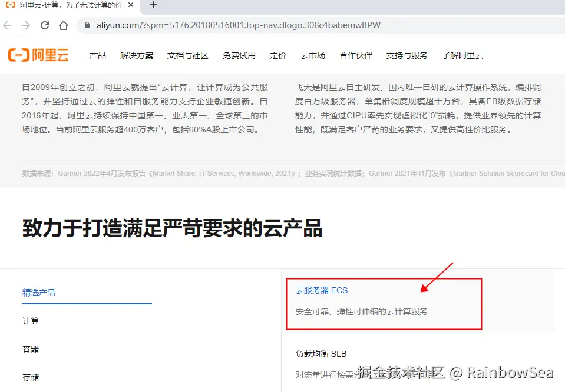565x392 pixels.
Task: Open the 定价 navigation item
Action: tap(278, 55)
